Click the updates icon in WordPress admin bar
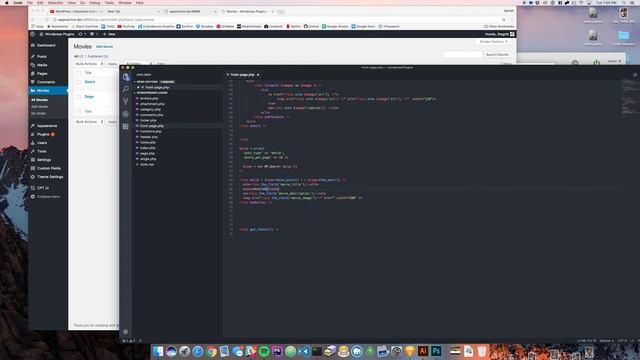The image size is (640, 360). tap(82, 34)
